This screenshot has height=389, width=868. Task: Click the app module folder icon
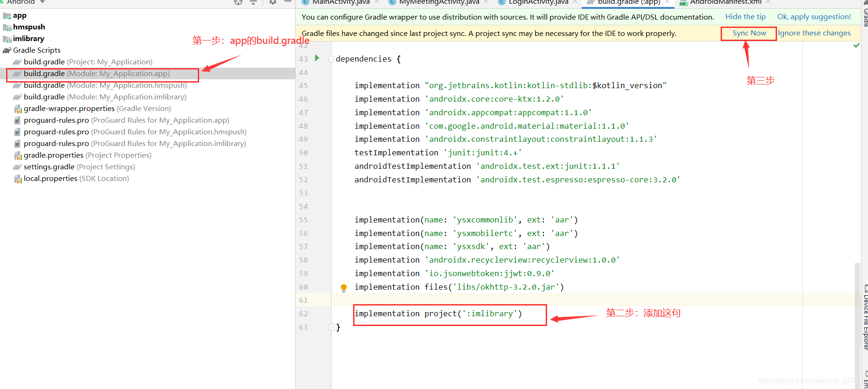pyautogui.click(x=7, y=15)
